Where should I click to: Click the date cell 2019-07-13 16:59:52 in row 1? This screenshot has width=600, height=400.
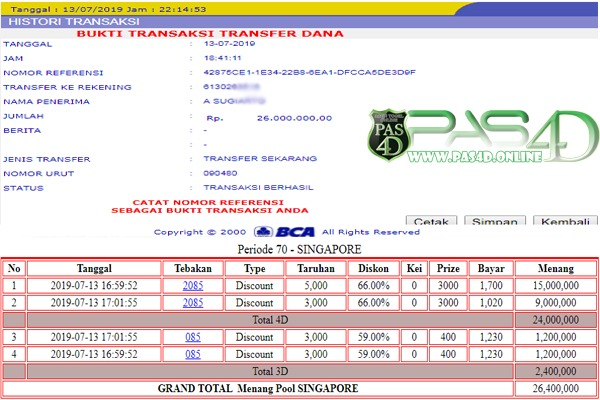(x=94, y=286)
